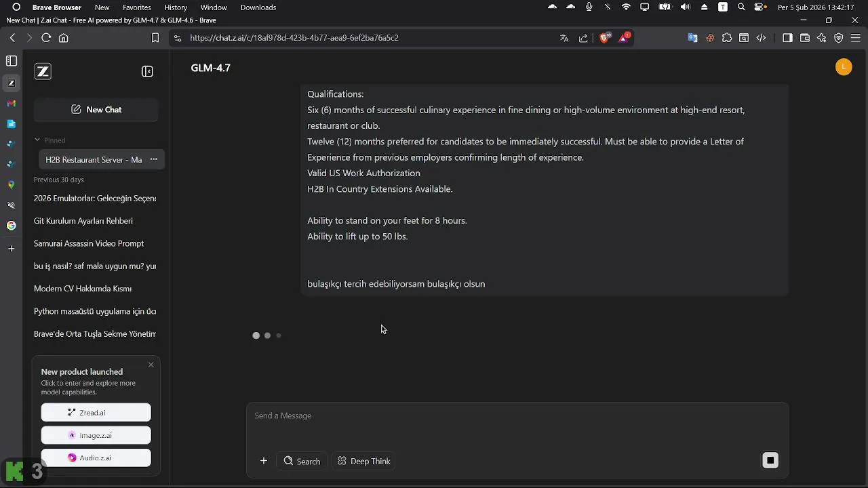Image resolution: width=868 pixels, height=488 pixels.
Task: Open chat 'Modern CV Hakkımda Kısmı'
Action: pos(83,288)
